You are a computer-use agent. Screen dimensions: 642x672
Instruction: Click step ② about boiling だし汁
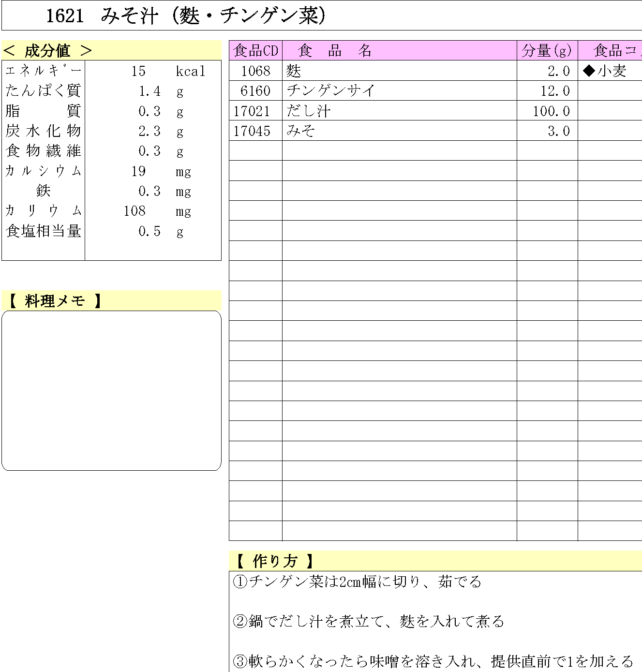coord(369,621)
